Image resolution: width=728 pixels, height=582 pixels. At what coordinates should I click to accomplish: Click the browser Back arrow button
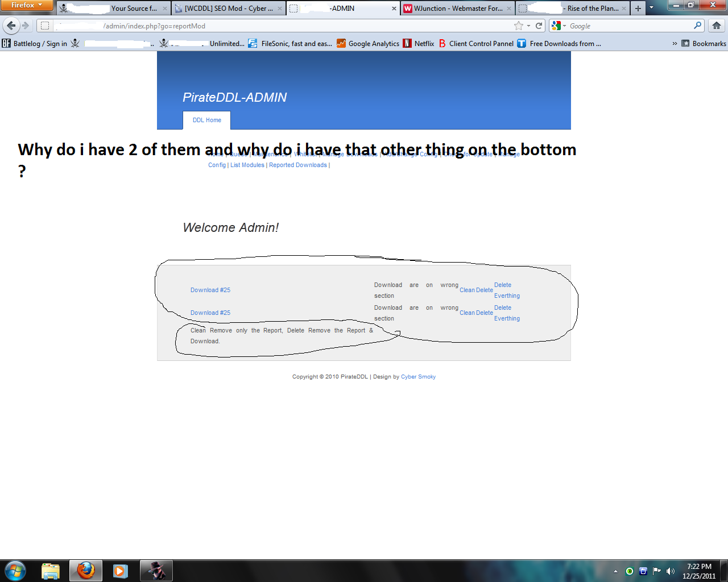[x=11, y=26]
